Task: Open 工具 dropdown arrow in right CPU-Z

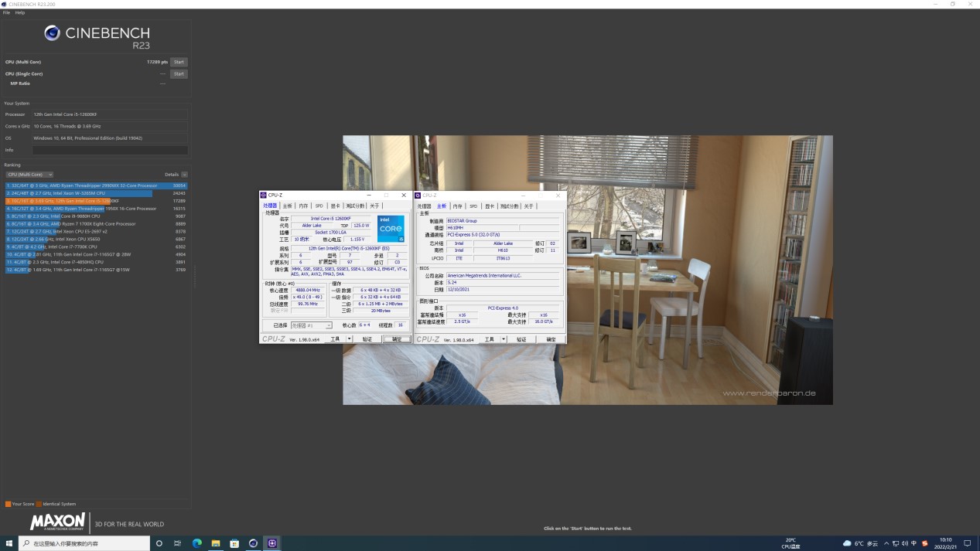Action: click(x=503, y=339)
